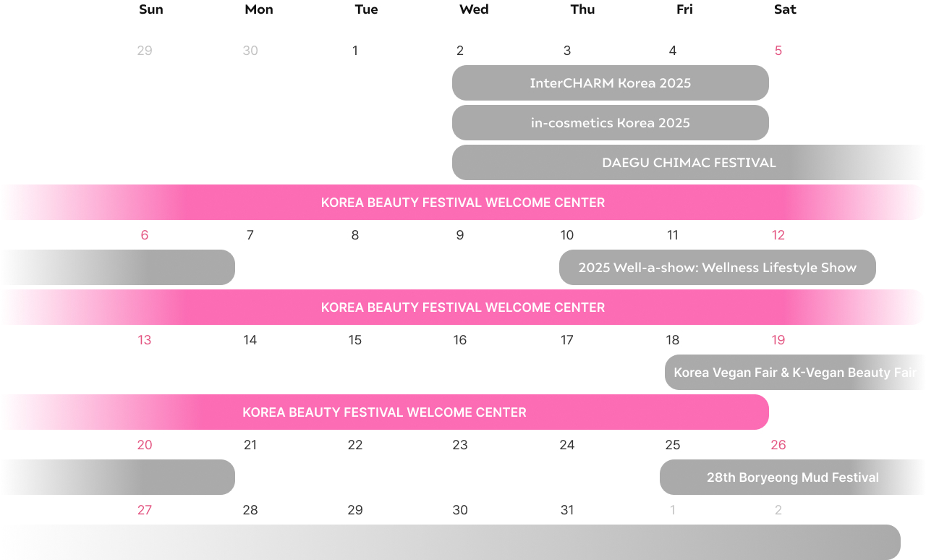Select the gray event bar continuing on Sunday 6
This screenshot has height=560, width=926.
(x=117, y=267)
